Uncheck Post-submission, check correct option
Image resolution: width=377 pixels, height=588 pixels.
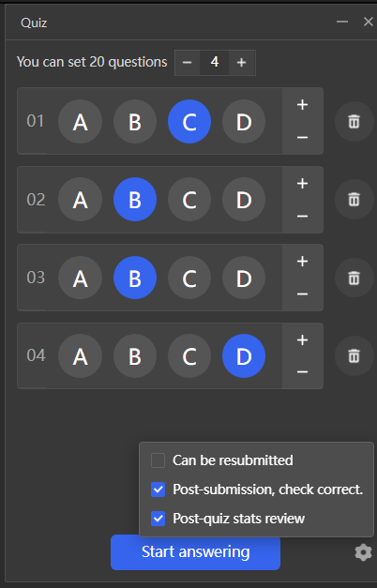coord(158,490)
